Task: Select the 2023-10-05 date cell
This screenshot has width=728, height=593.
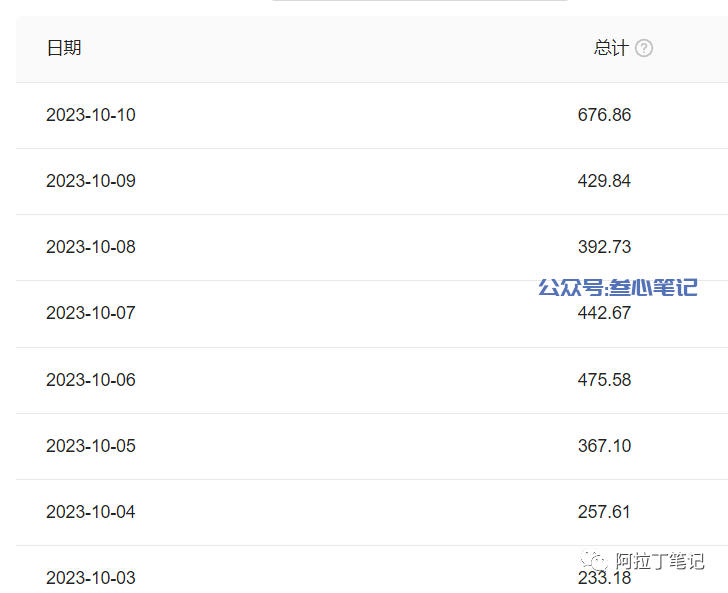Action: 91,446
